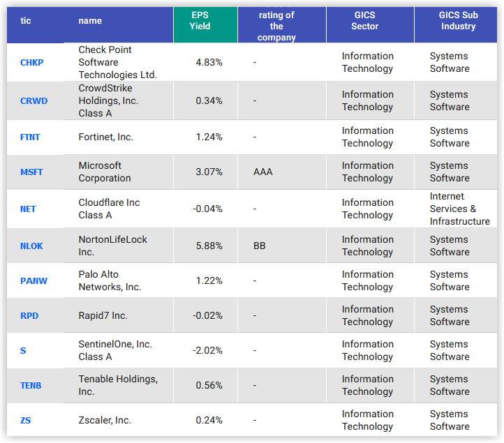Open the RPD ticker link
The width and height of the screenshot is (504, 443).
point(29,316)
